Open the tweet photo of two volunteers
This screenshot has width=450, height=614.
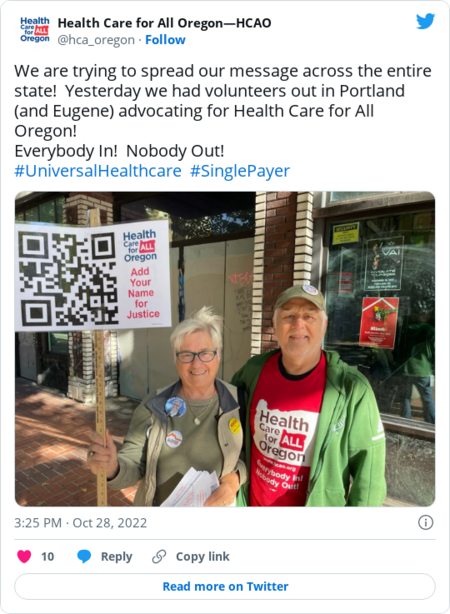pyautogui.click(x=225, y=349)
